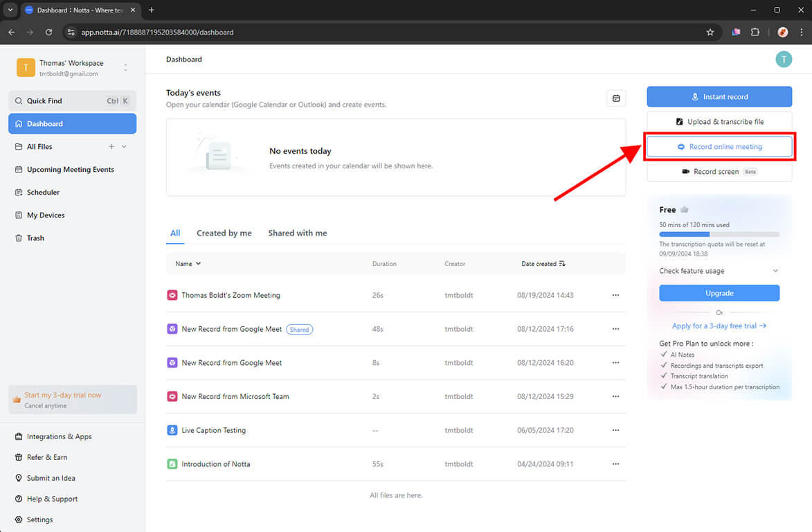The image size is (812, 532).
Task: Open the Introduction of Notta file
Action: 215,464
